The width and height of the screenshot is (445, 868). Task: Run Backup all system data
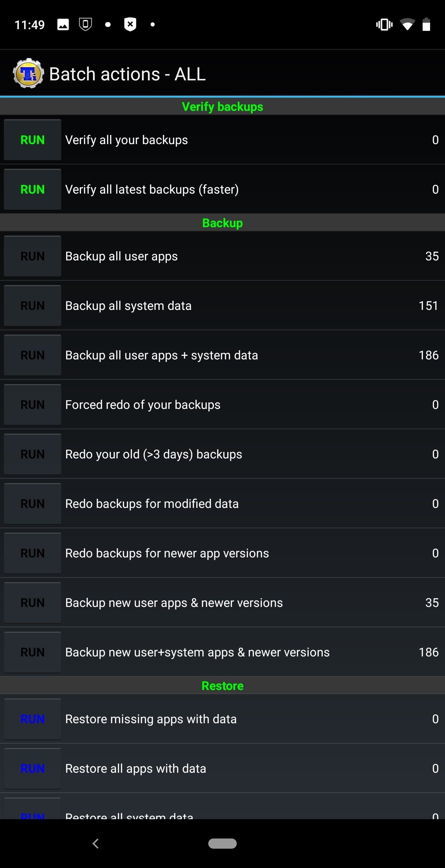tap(33, 305)
